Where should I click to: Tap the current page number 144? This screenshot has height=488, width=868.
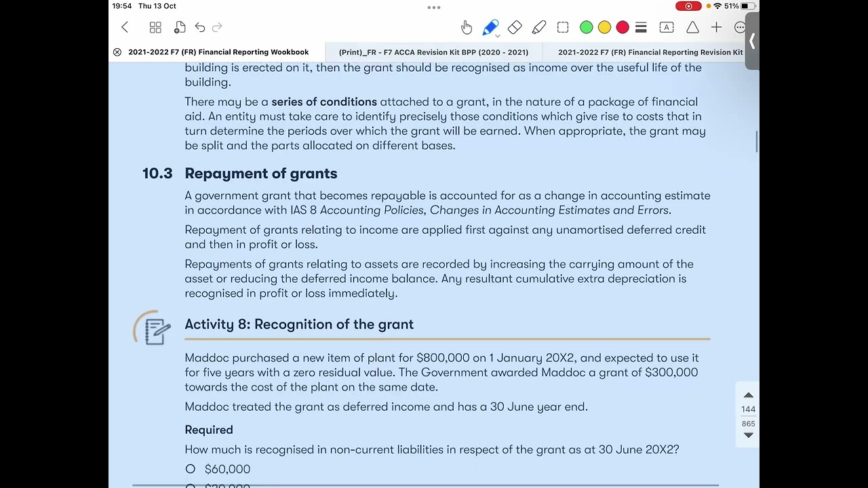[749, 409]
